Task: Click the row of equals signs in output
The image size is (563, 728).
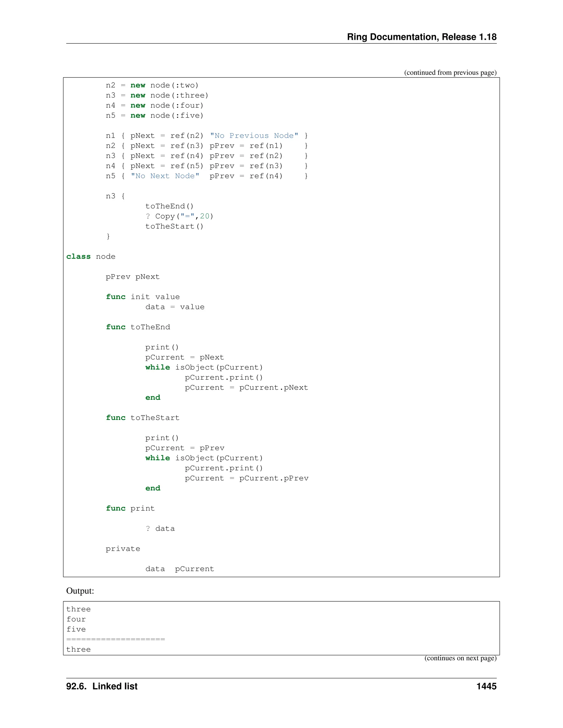Action: click(x=116, y=639)
